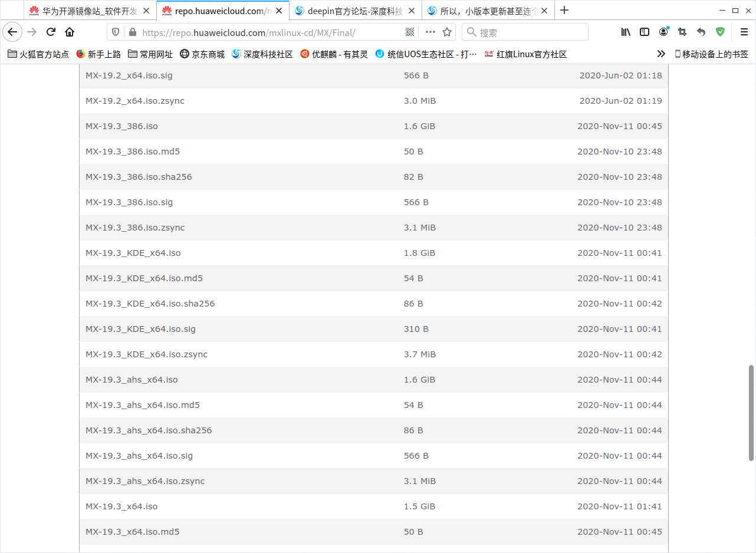Download MX-19.3_386.iso
Screen dimensions: 756x553
(x=121, y=126)
